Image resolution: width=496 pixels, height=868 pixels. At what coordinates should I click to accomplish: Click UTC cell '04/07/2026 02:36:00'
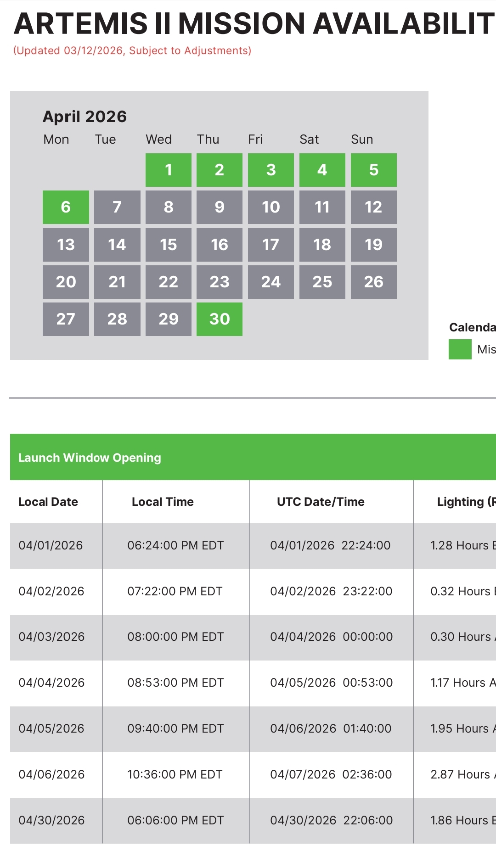point(331,774)
